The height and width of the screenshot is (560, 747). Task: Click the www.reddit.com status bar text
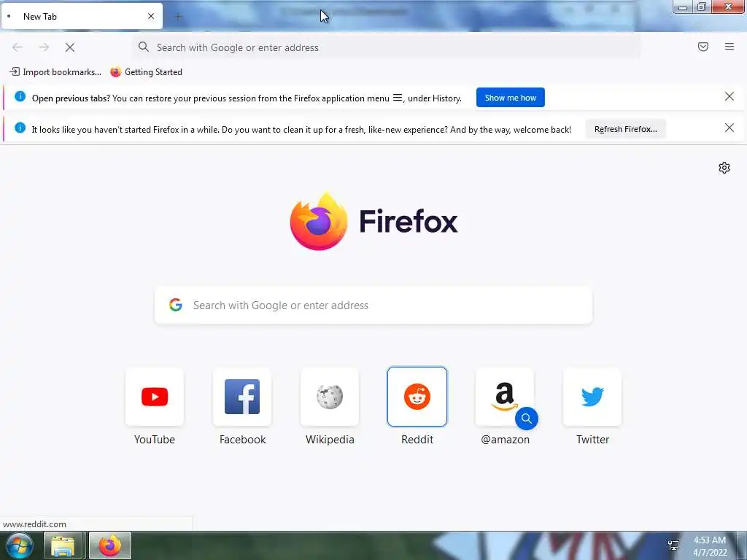[34, 524]
